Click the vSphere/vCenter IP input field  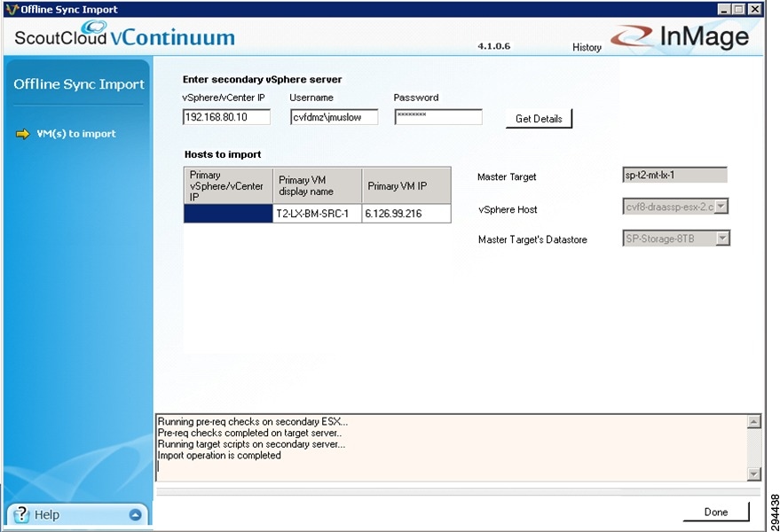pyautogui.click(x=226, y=117)
